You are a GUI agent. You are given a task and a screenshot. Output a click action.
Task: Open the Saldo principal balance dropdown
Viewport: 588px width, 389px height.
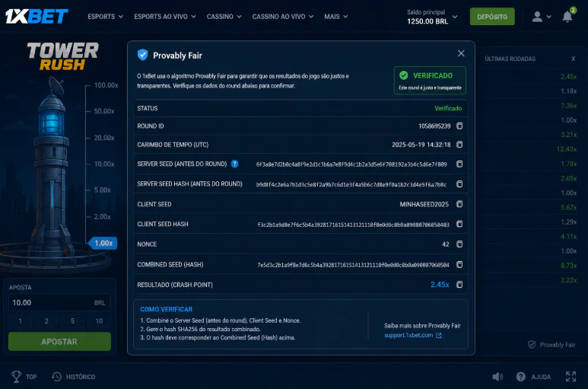(432, 17)
